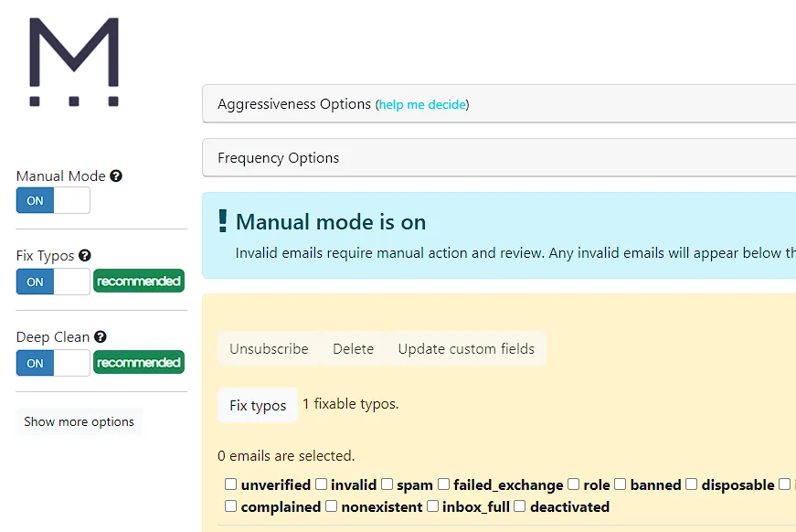
Task: Click Update custom fields button
Action: coord(466,349)
